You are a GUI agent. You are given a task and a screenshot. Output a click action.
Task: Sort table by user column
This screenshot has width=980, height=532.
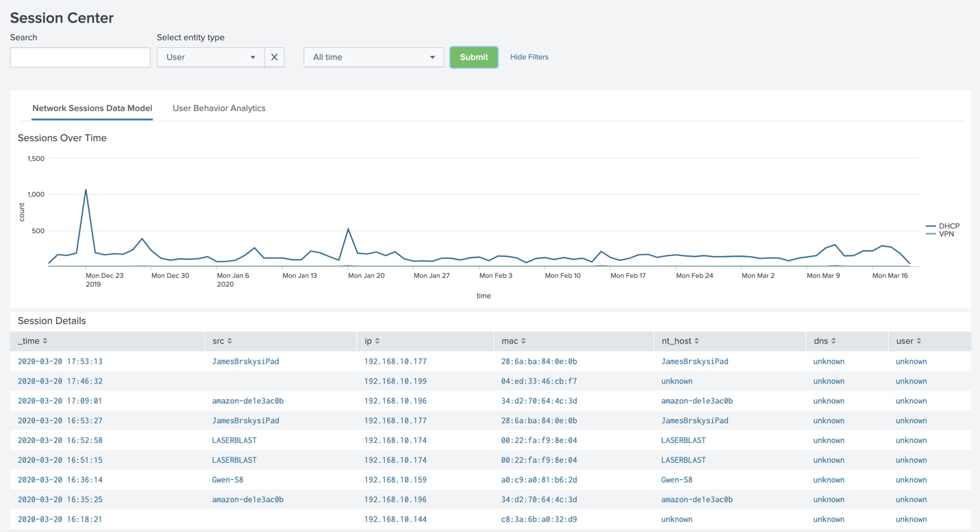908,341
